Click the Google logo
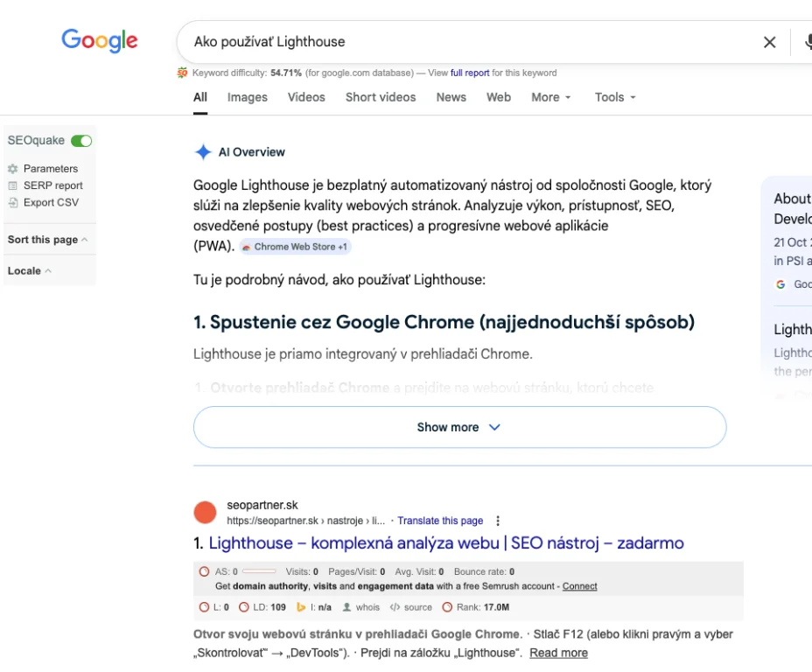812x672 pixels. (100, 40)
